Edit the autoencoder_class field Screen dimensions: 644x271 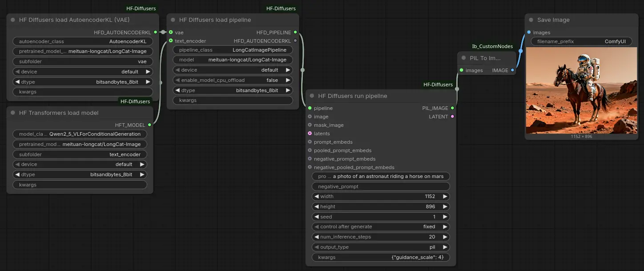coord(83,41)
